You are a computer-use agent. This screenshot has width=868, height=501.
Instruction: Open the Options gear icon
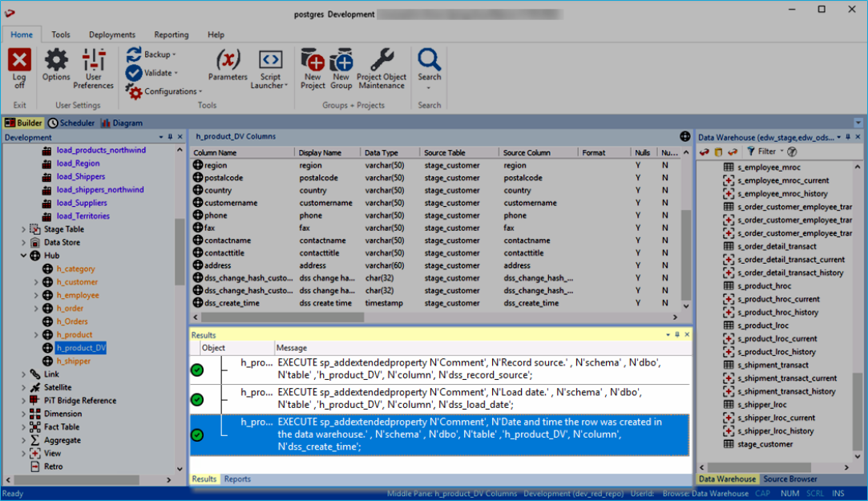(56, 61)
